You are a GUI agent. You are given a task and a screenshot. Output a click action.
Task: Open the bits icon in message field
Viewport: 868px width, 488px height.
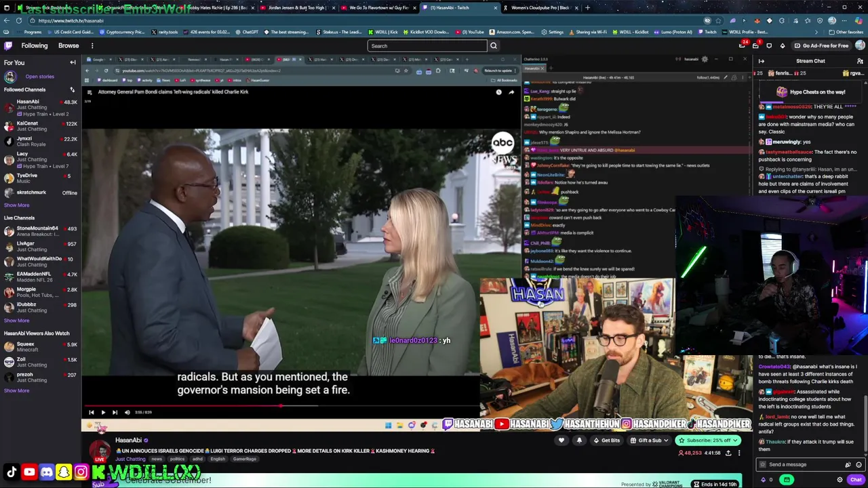(x=848, y=465)
